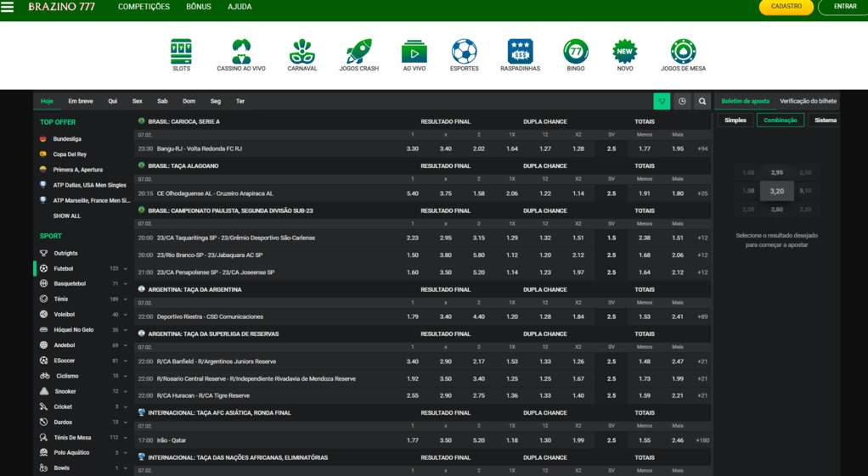This screenshot has height=476, width=868.
Task: Click the search magnifier icon
Action: pos(702,101)
